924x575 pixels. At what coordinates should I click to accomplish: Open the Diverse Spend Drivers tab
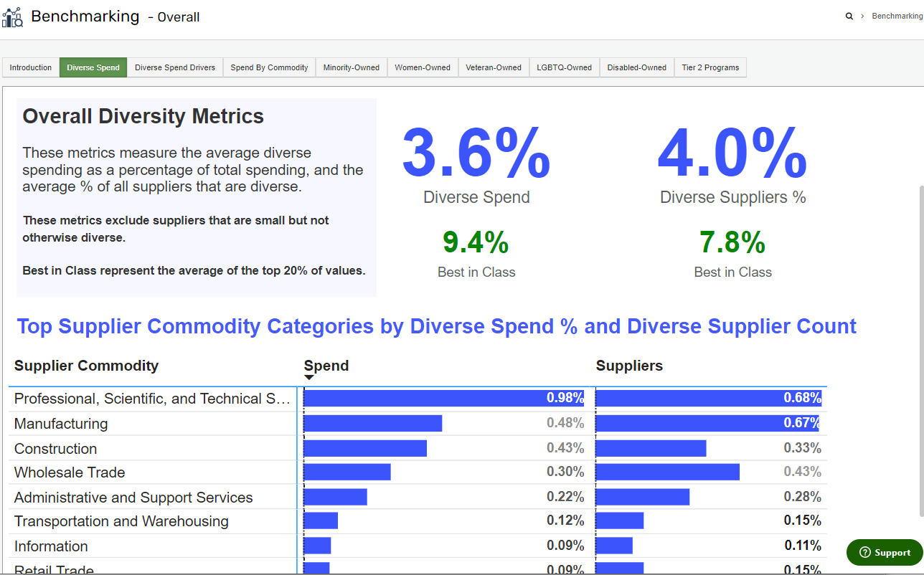pyautogui.click(x=175, y=67)
